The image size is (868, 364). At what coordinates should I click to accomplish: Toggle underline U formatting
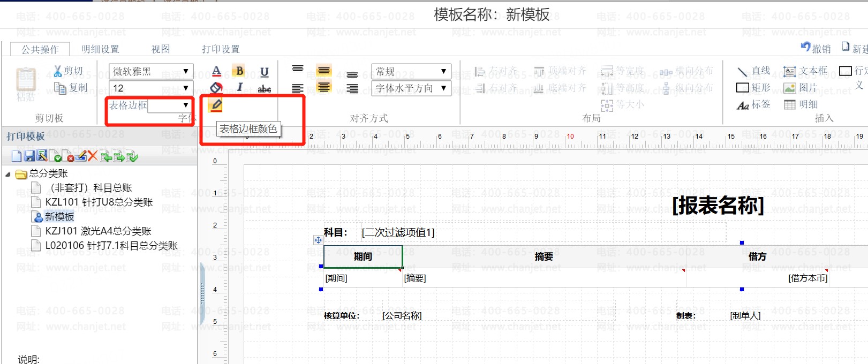point(265,72)
